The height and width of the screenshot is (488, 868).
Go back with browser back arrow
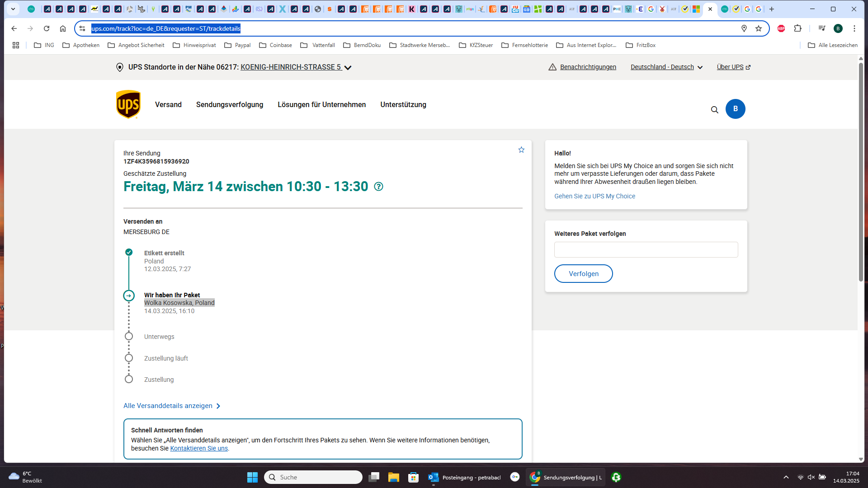coord(14,28)
